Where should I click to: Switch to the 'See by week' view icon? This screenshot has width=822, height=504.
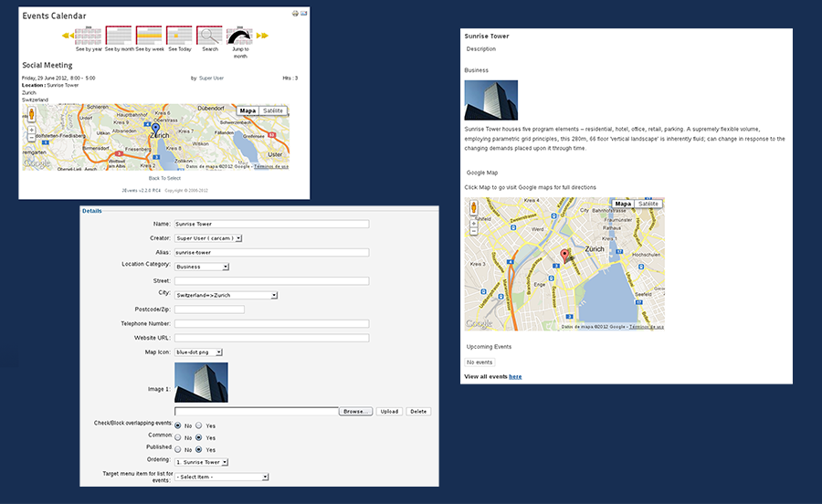point(149,36)
